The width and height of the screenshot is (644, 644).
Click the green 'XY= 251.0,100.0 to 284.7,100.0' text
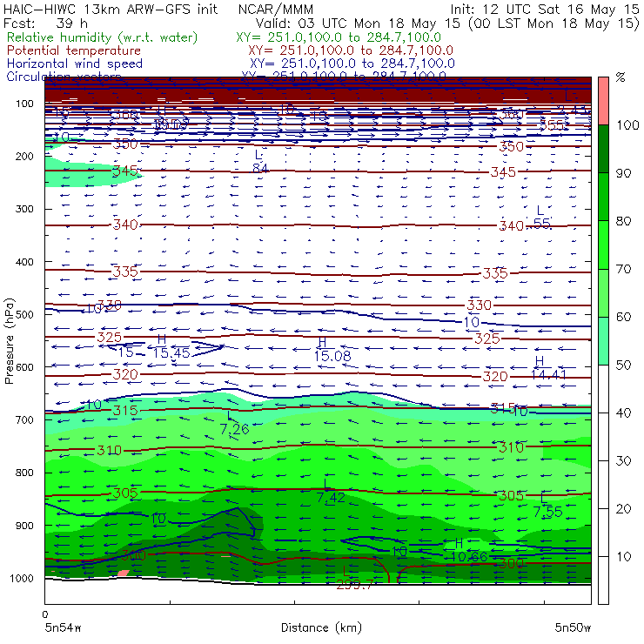pyautogui.click(x=339, y=37)
